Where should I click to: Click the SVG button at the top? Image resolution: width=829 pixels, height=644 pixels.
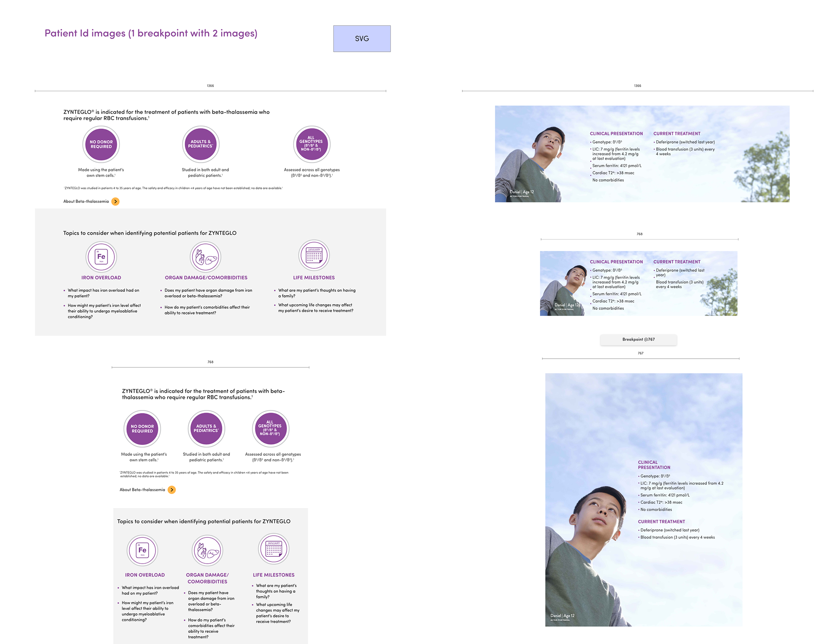[x=362, y=38]
